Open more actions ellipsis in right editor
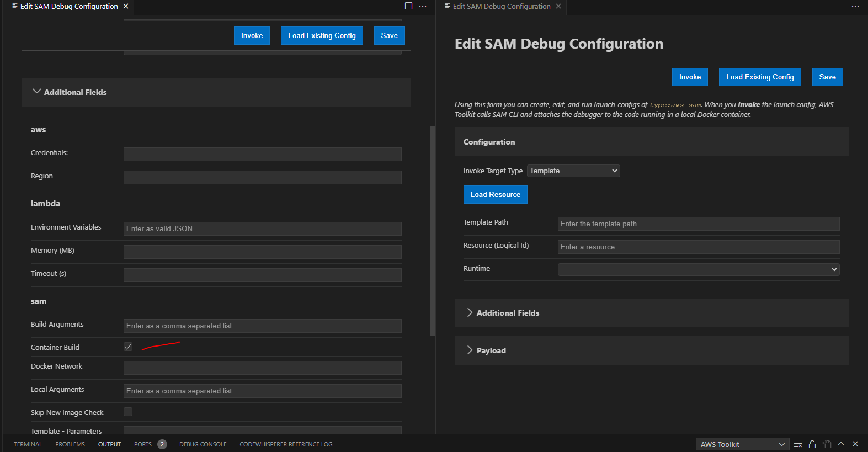Screen dimensions: 868x452 (855, 6)
